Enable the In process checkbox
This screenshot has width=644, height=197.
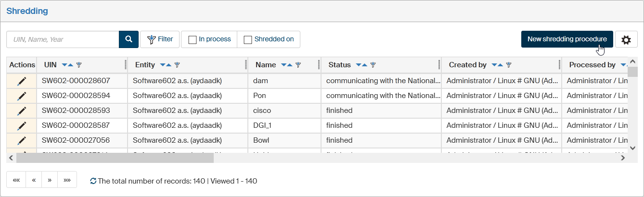point(192,40)
